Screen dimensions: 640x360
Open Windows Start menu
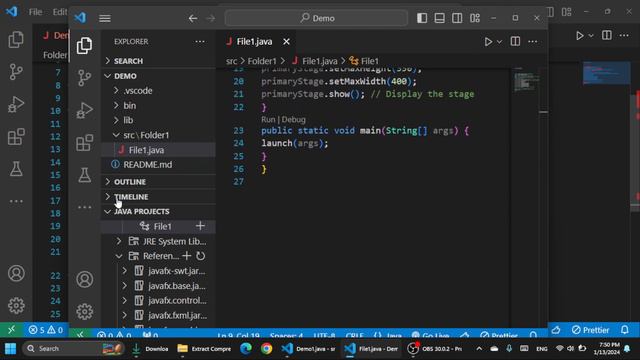[11, 349]
